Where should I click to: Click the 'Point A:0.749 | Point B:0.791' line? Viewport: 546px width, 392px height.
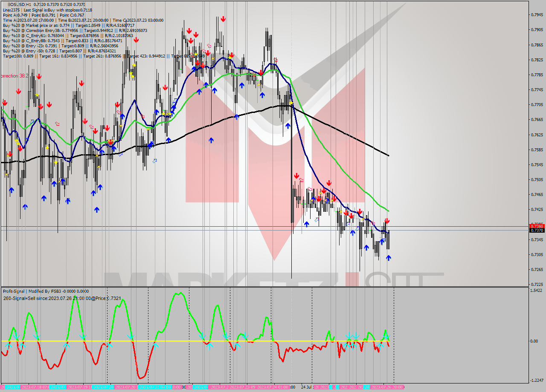tap(44, 15)
